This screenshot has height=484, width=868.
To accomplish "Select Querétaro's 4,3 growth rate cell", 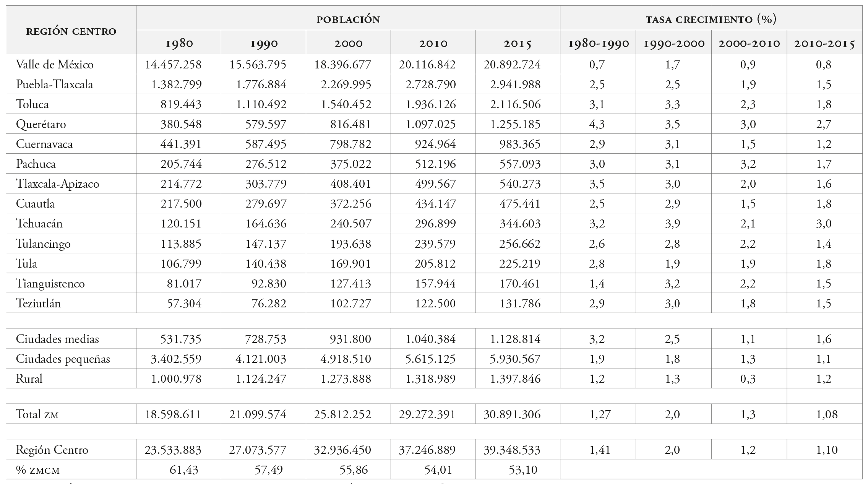I will pos(597,124).
